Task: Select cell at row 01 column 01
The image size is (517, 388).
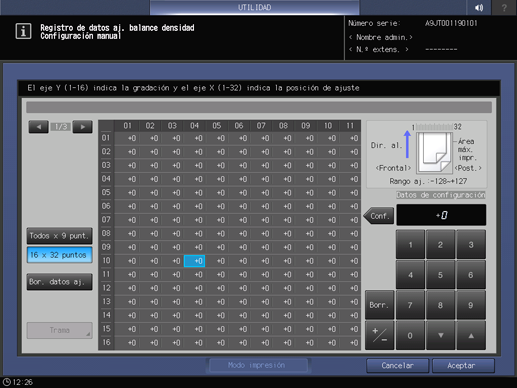Action: [x=128, y=138]
